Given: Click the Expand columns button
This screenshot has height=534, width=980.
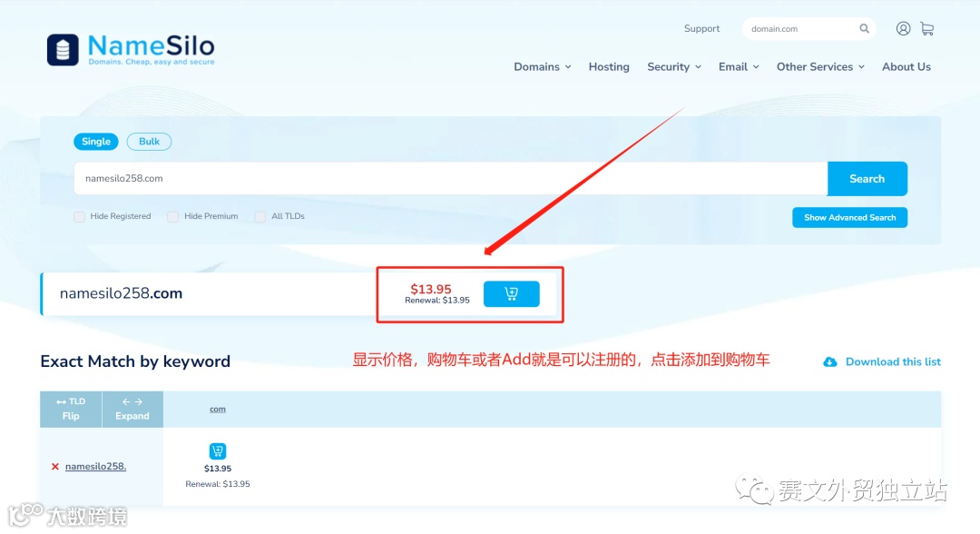Looking at the screenshot, I should coord(132,409).
